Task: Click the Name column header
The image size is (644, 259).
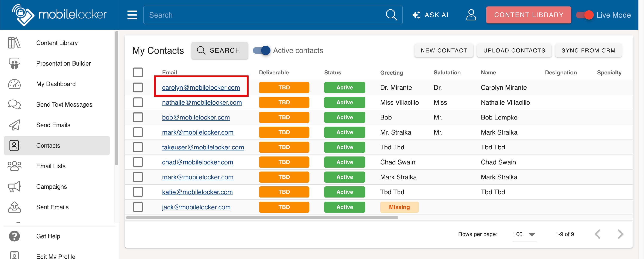Action: [488, 73]
